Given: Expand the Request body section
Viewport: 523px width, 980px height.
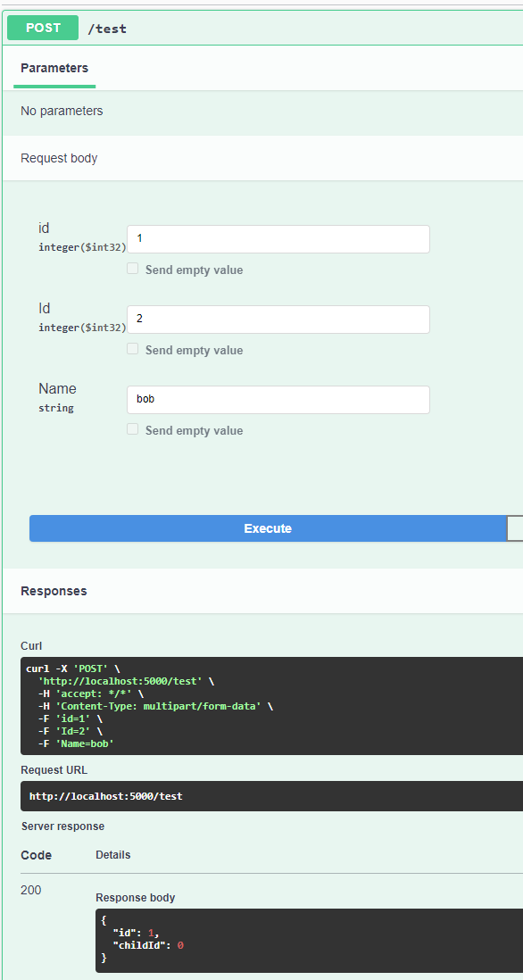Looking at the screenshot, I should [59, 158].
